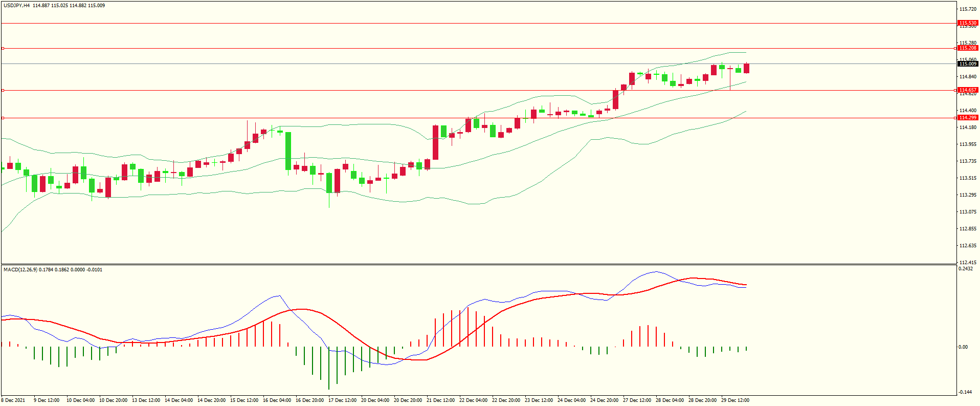This screenshot has height=406, width=980.
Task: Select the red 114.657 price level tag
Action: 967,90
